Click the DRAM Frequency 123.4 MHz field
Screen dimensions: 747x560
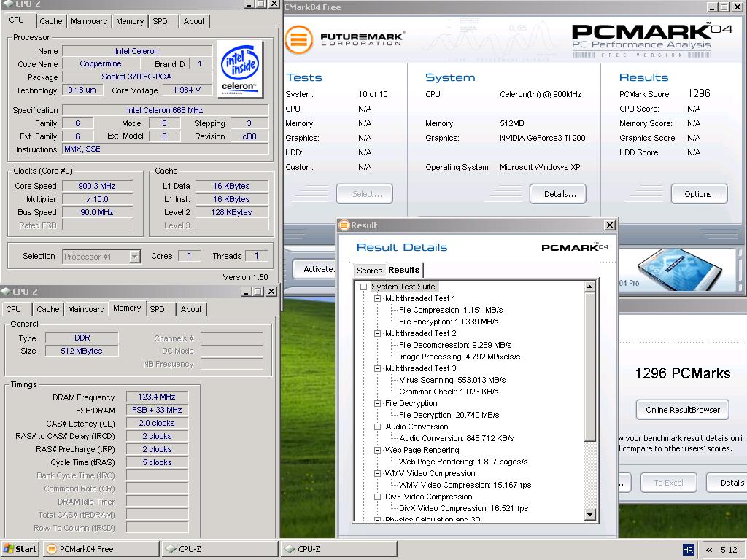[157, 397]
